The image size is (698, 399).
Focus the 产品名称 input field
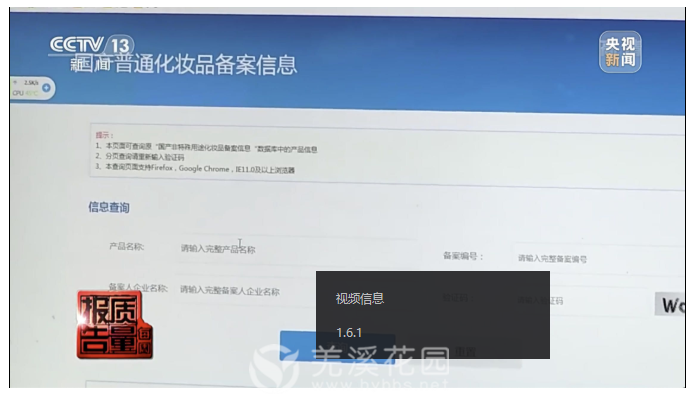[x=296, y=249]
